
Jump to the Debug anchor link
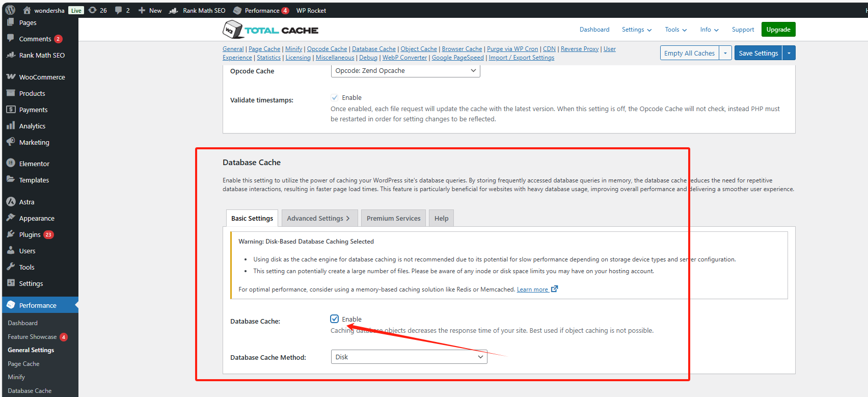click(x=368, y=58)
